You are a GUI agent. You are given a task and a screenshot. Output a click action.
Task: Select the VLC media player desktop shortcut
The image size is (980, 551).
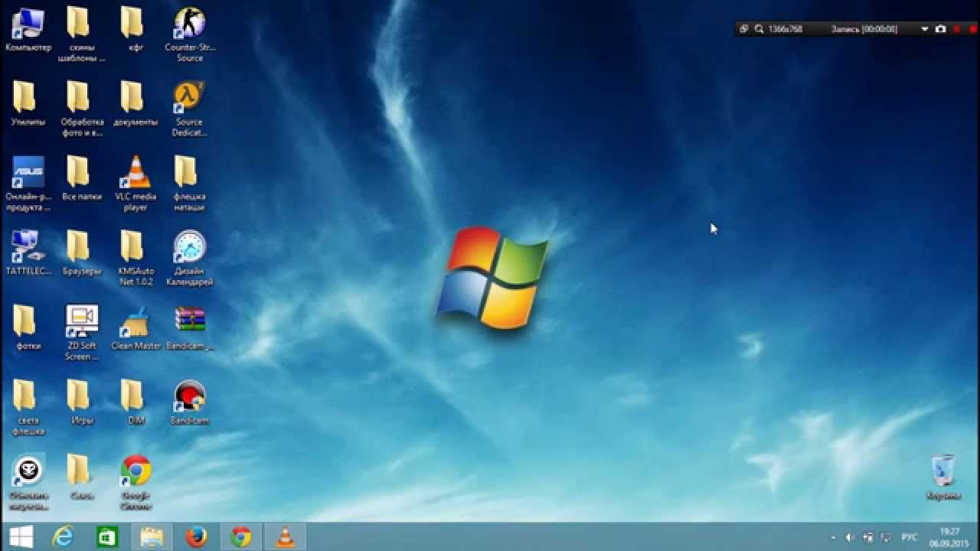point(136,184)
